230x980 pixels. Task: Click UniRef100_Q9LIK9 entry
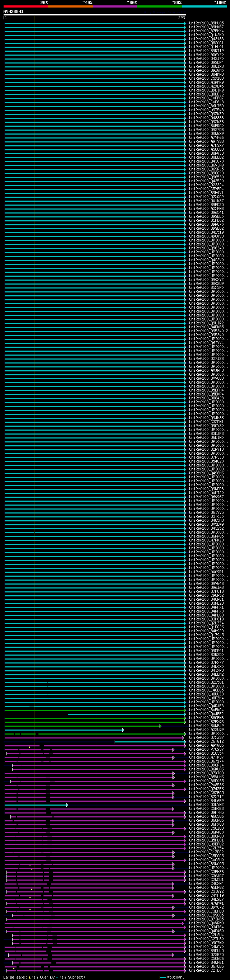coord(206,90)
